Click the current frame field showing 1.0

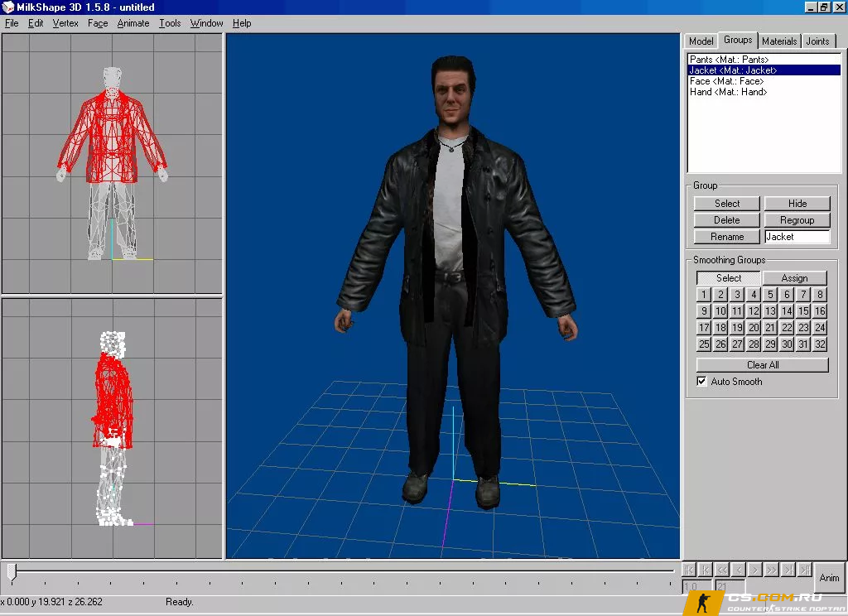click(697, 587)
